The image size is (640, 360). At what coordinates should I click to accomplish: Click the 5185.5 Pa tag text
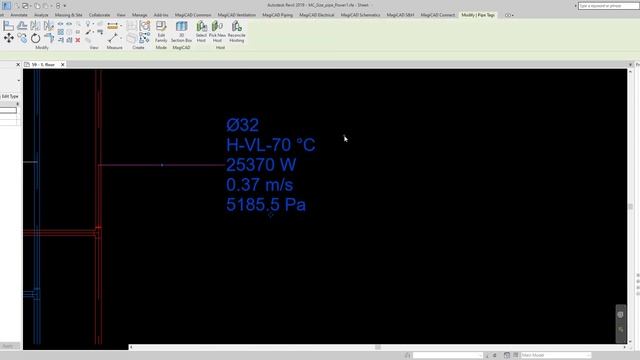(266, 204)
